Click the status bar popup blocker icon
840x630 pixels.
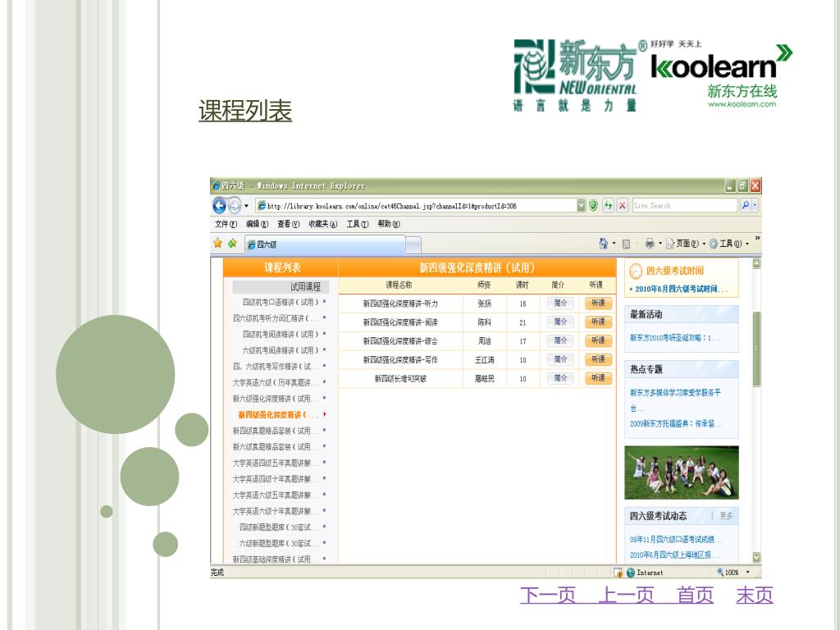pyautogui.click(x=618, y=573)
